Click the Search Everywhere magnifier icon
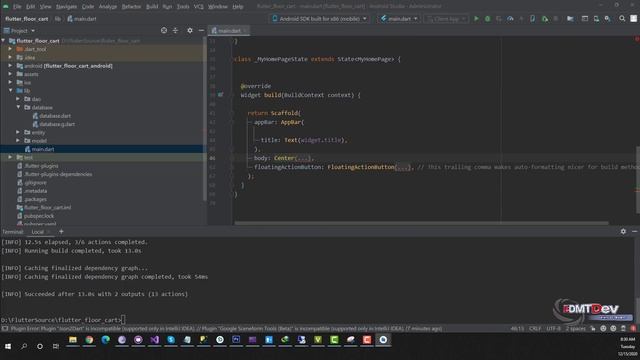Screen dimensions: 640x360 (622, 19)
